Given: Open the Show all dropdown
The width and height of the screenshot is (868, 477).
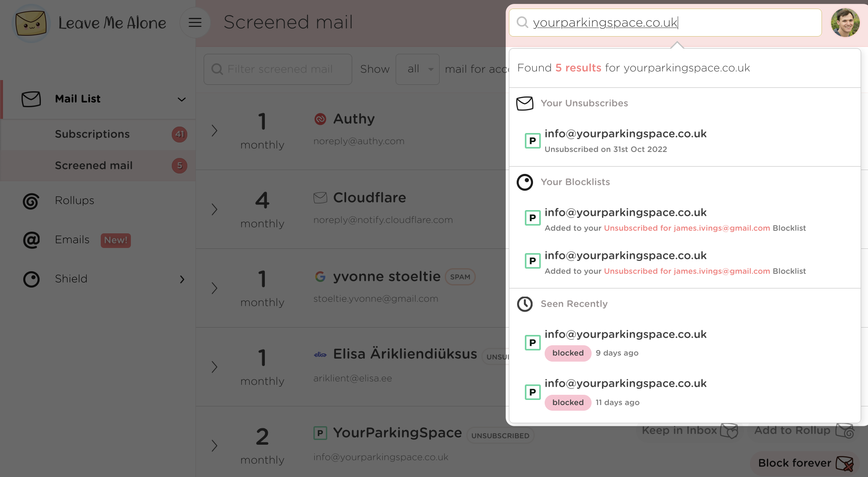Looking at the screenshot, I should click(x=417, y=69).
